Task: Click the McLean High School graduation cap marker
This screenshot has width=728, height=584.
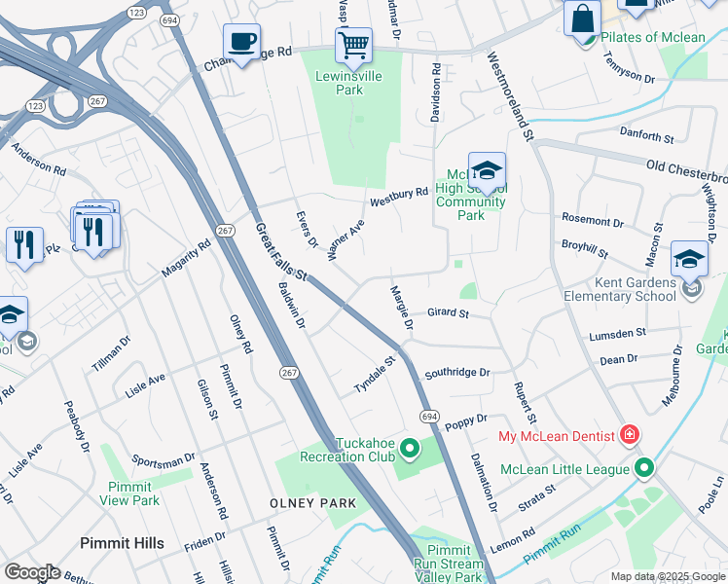Action: click(487, 172)
